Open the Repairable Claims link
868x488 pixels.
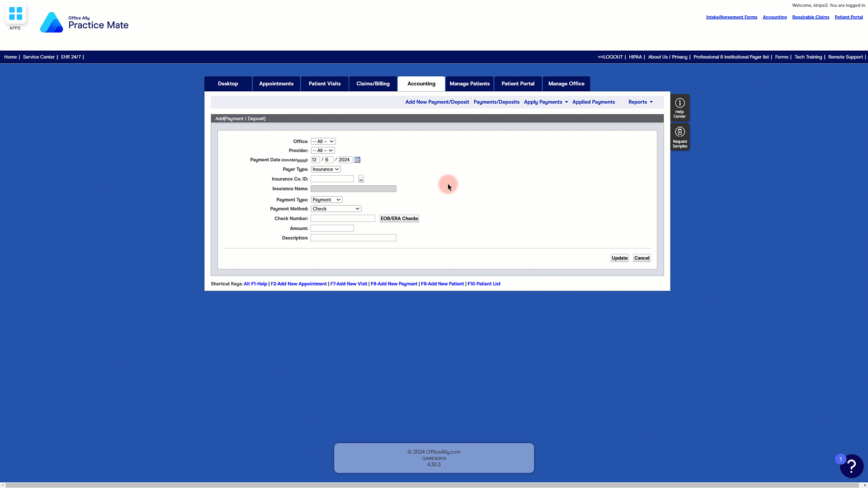pyautogui.click(x=810, y=17)
